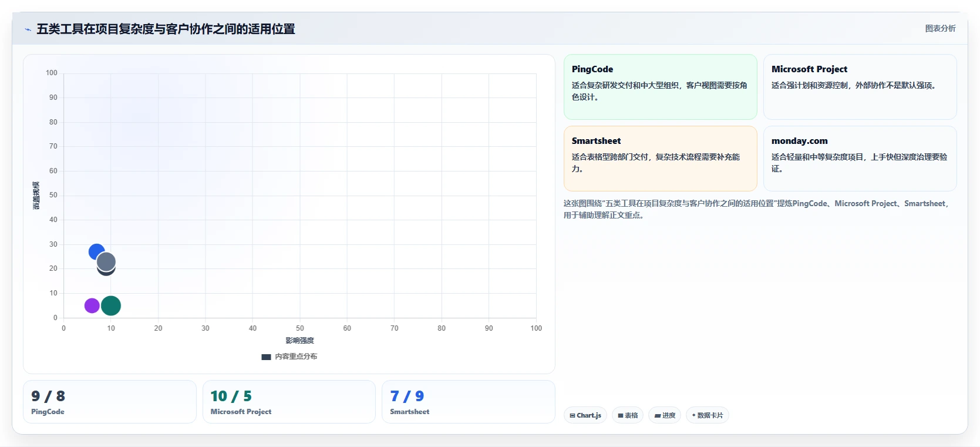980x447 pixels.
Task: Click the small chart icon beside the title
Action: 28,29
